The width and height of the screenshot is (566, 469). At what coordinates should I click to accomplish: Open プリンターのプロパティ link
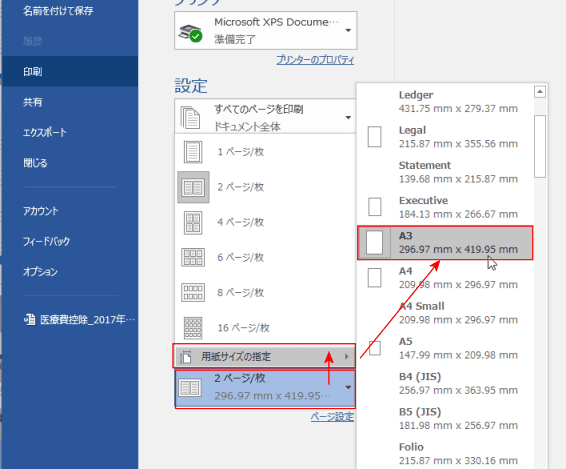click(x=315, y=60)
